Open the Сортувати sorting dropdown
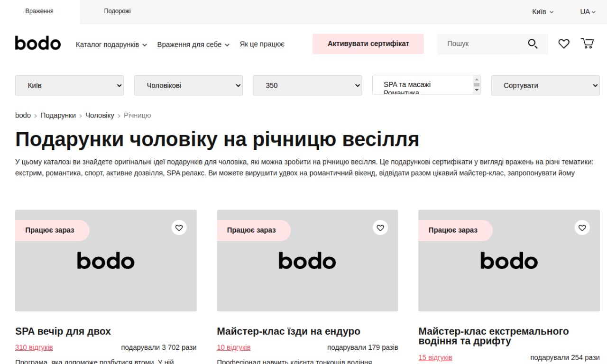This screenshot has height=364, width=607. coord(545,85)
